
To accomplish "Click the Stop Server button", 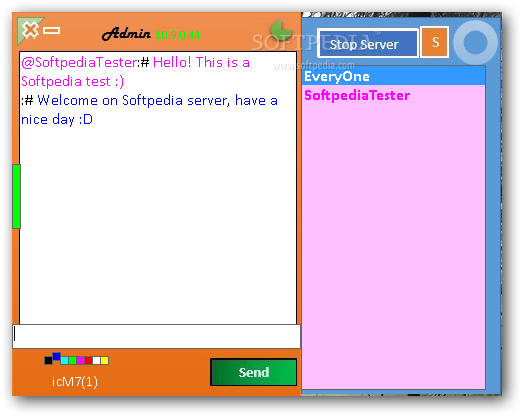I will [x=368, y=44].
